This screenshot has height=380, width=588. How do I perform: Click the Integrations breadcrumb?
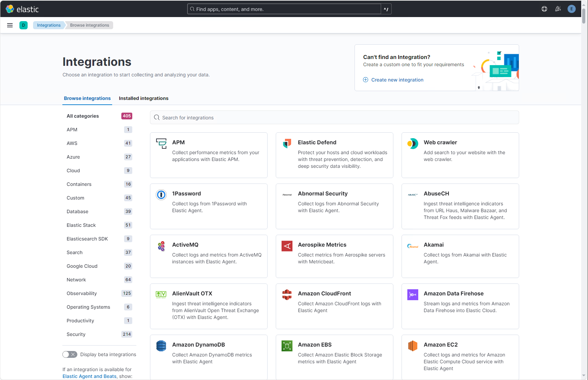pyautogui.click(x=49, y=25)
